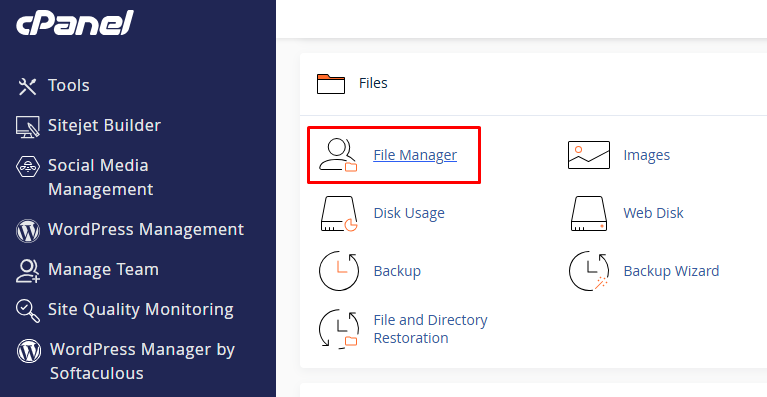
Task: Open Site Quality Monitoring sidebar item
Action: click(141, 309)
